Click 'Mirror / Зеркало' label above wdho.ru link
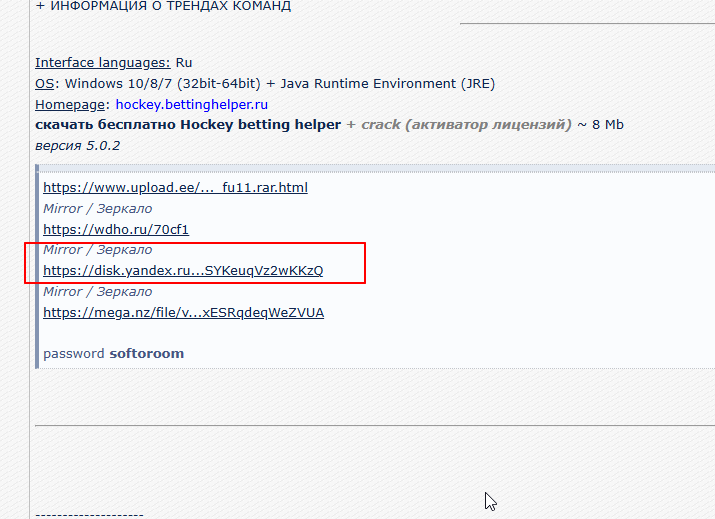 [x=98, y=209]
